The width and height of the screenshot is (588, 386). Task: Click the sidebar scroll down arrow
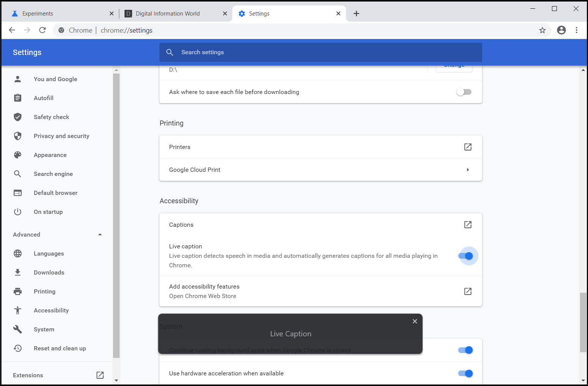click(x=116, y=380)
